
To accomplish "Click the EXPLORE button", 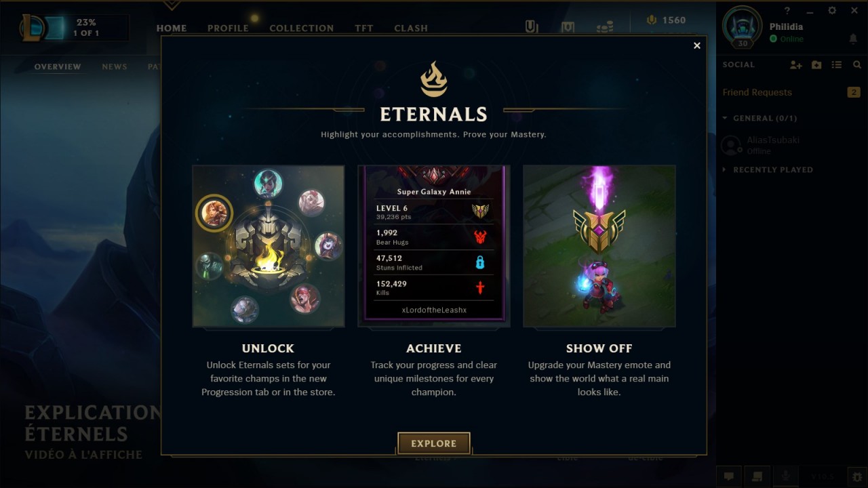I will point(434,444).
